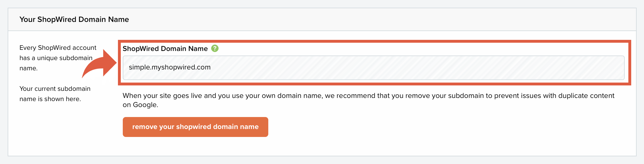This screenshot has width=644, height=164.
Task: Click the unique subdomain text on the left
Action: (x=65, y=58)
